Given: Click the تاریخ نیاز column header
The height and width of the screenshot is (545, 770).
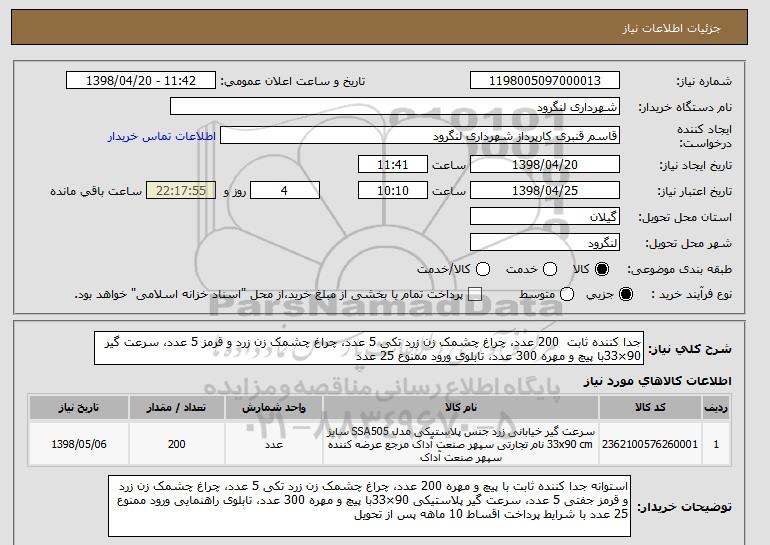Looking at the screenshot, I should click(x=79, y=408).
